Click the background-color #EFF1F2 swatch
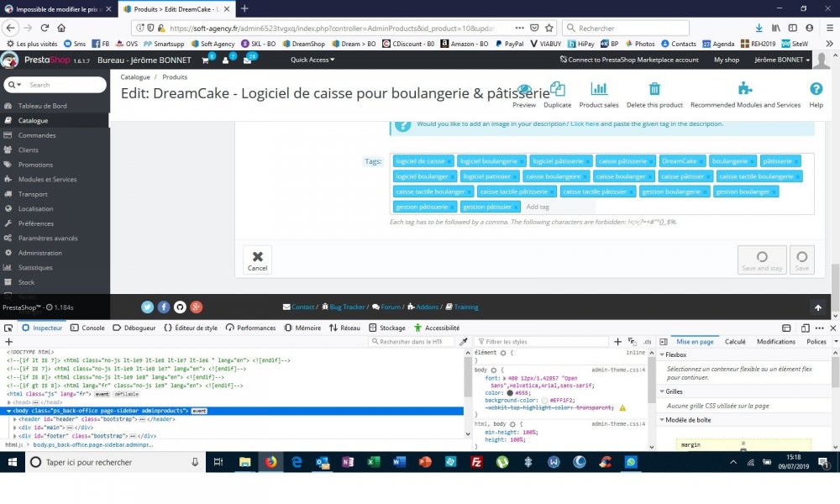Viewport: 840px width, 504px height. (x=545, y=400)
